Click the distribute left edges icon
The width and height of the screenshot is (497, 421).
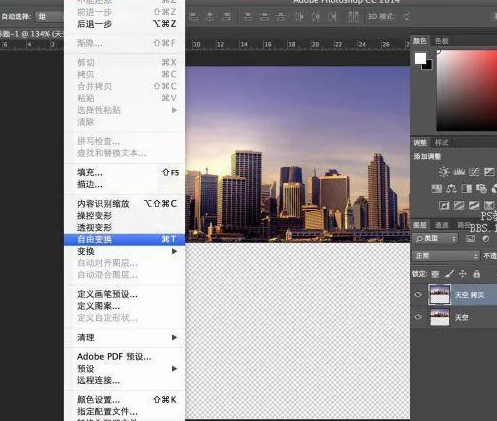pos(299,16)
